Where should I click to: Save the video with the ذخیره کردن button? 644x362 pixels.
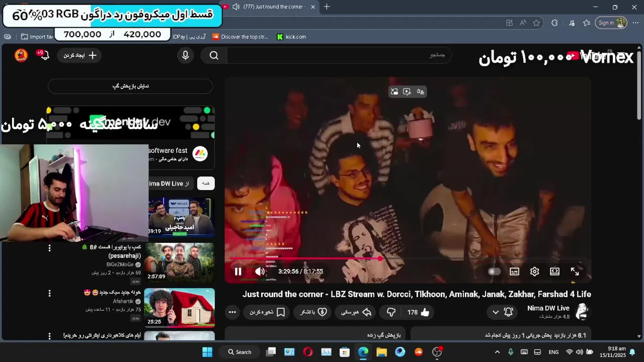267,312
